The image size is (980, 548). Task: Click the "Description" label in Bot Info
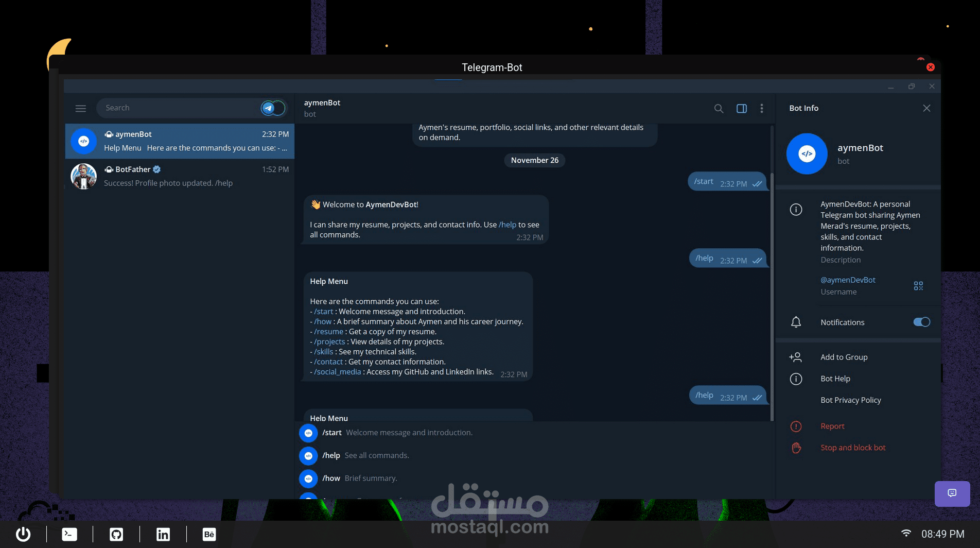[x=841, y=260]
